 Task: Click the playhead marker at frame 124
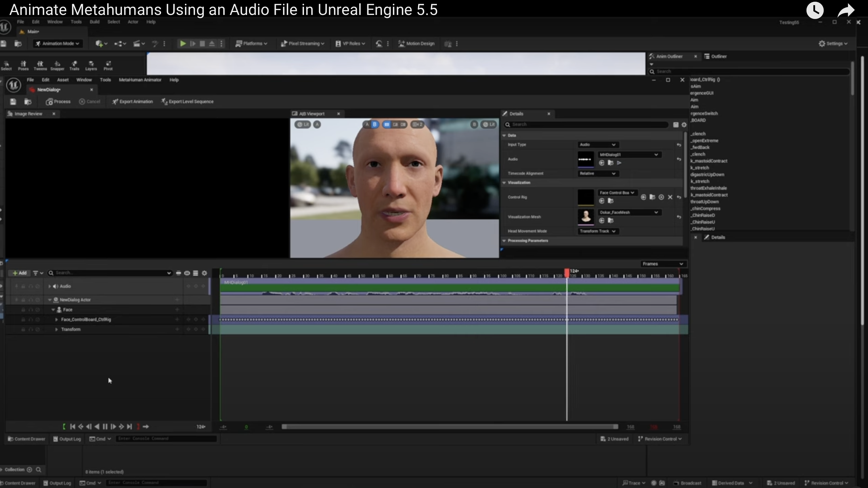(x=567, y=272)
